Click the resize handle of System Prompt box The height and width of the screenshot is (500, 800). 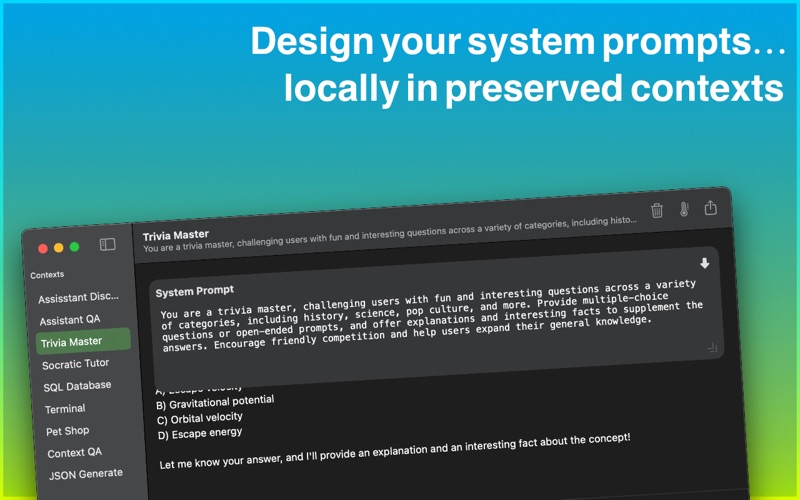point(712,348)
